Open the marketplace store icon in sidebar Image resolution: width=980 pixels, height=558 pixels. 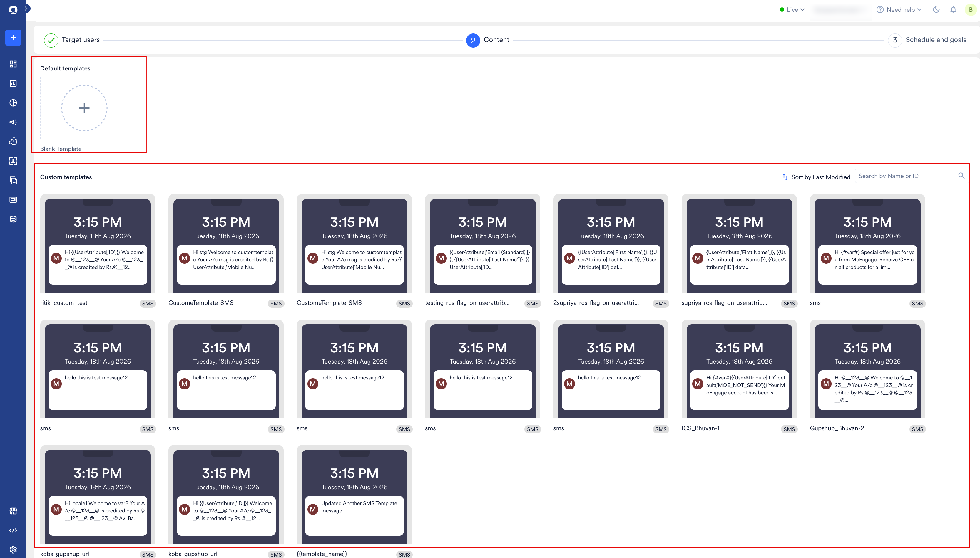pos(13,511)
